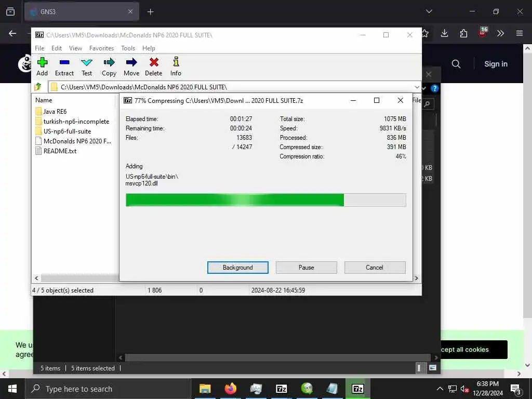Click the bookmark star icon in browser

pyautogui.click(x=425, y=33)
